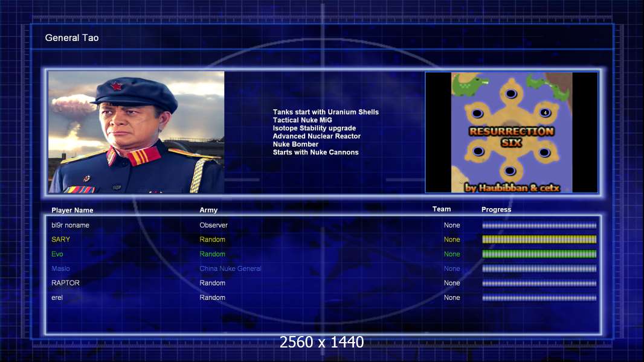Select player Evo
The width and height of the screenshot is (644, 362).
(x=57, y=254)
